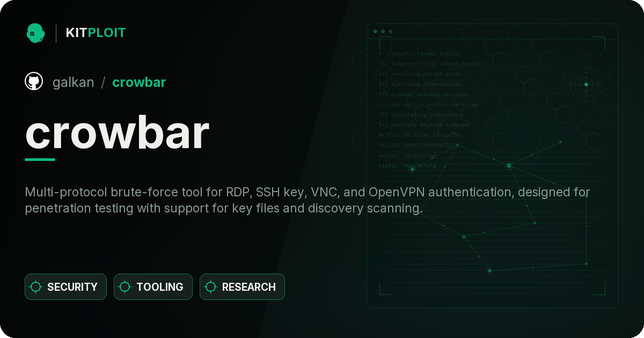Image resolution: width=644 pixels, height=338 pixels.
Task: Click the 'access: restricted' terminal line
Action: [407, 156]
